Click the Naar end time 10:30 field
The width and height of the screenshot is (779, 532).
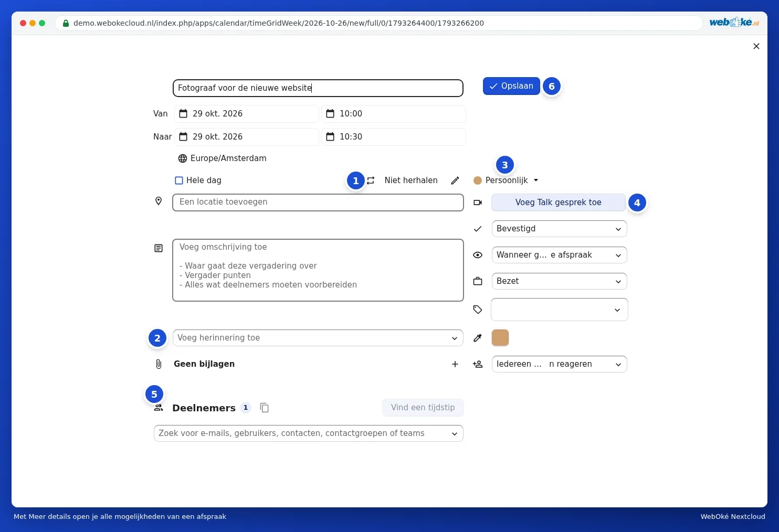[x=394, y=137]
